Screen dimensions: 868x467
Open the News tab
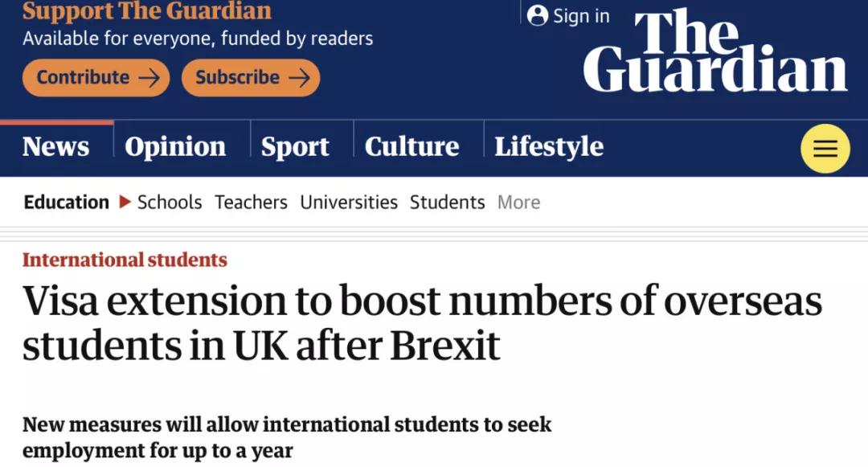(55, 147)
